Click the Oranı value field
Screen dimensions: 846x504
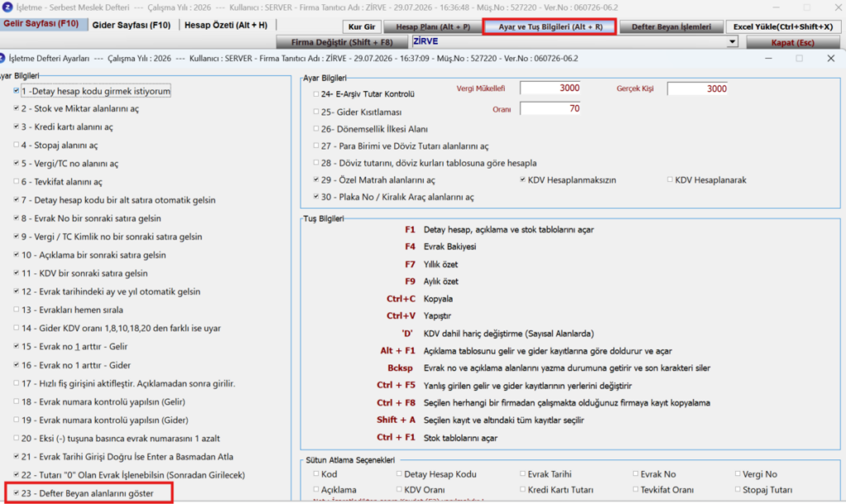[x=550, y=108]
